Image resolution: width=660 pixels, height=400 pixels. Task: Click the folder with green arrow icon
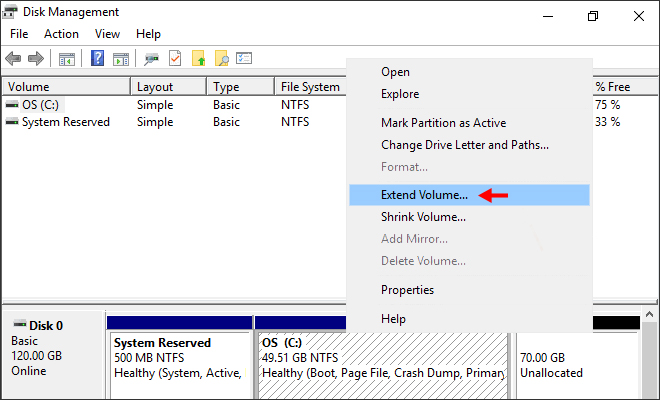[x=198, y=58]
